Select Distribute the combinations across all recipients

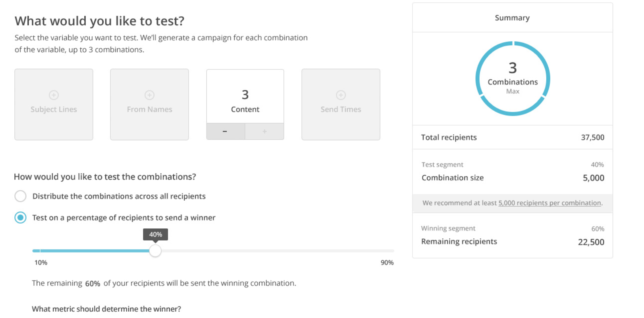coord(21,196)
